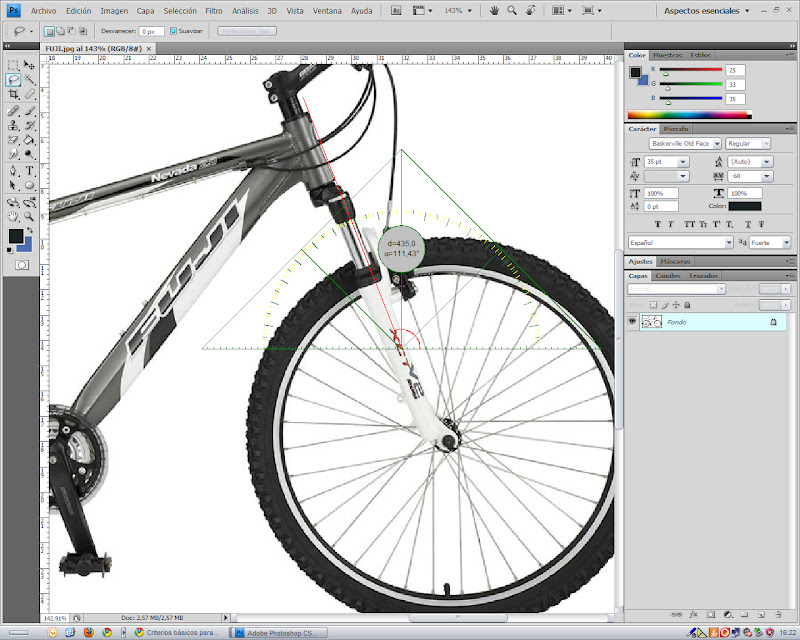Open the tracking -60 dropdown
This screenshot has height=640, width=800.
pyautogui.click(x=766, y=176)
